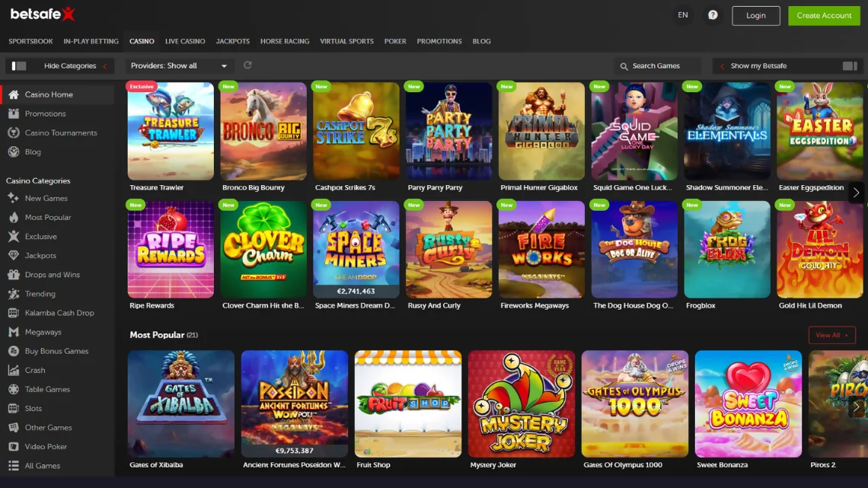Click View All for Most Popular
The image size is (868, 488).
(831, 335)
